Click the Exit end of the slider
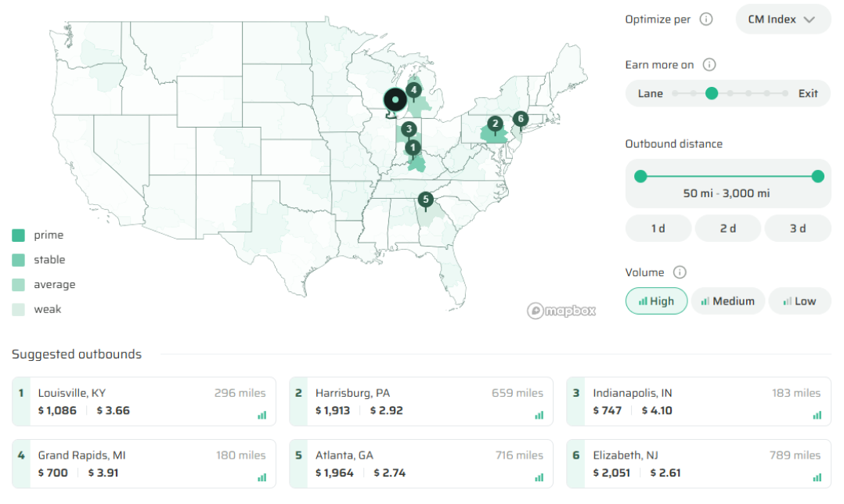 (x=808, y=94)
